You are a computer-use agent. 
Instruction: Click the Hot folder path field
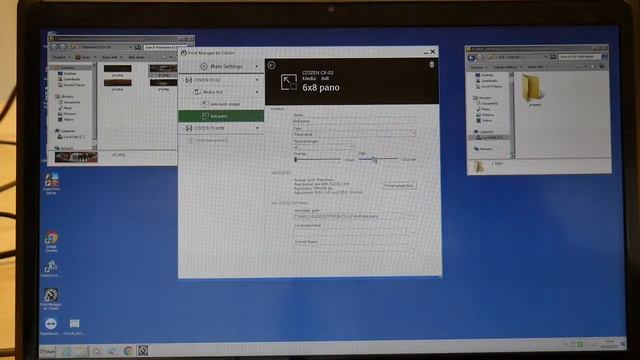(x=354, y=216)
